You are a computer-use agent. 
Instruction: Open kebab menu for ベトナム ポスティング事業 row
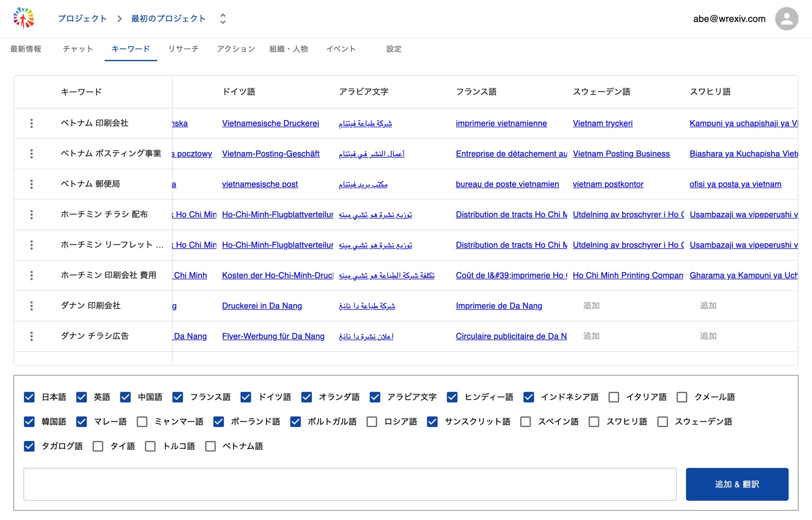[x=31, y=154]
